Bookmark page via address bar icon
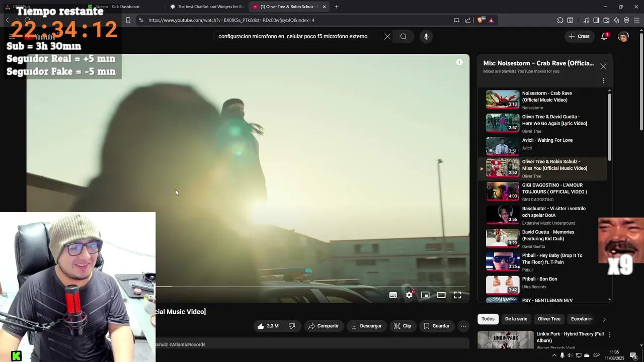Screen dimensions: 644x362 (128, 20)
